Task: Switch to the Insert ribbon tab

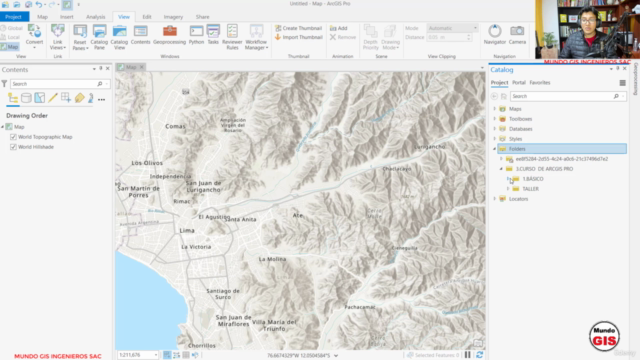Action: tap(67, 17)
